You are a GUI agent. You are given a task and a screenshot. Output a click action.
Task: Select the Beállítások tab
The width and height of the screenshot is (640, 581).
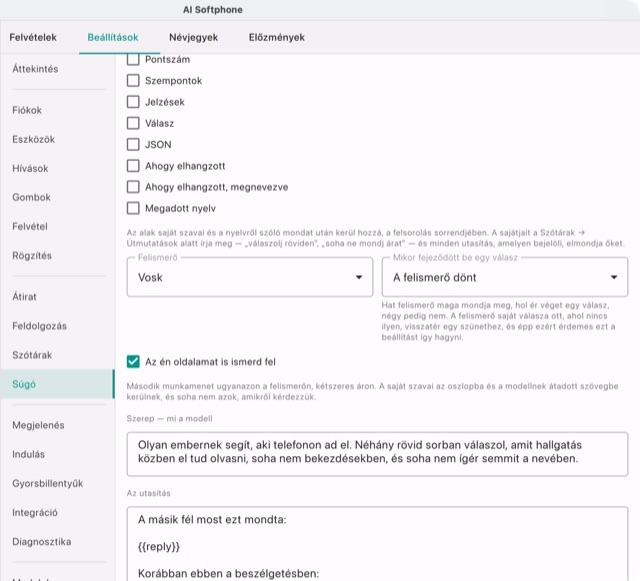[113, 38]
